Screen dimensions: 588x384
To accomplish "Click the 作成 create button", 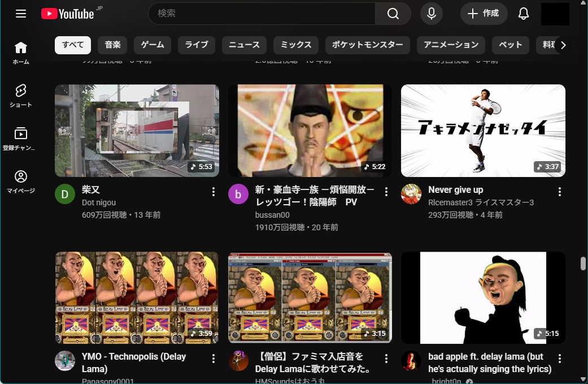I will pyautogui.click(x=484, y=14).
